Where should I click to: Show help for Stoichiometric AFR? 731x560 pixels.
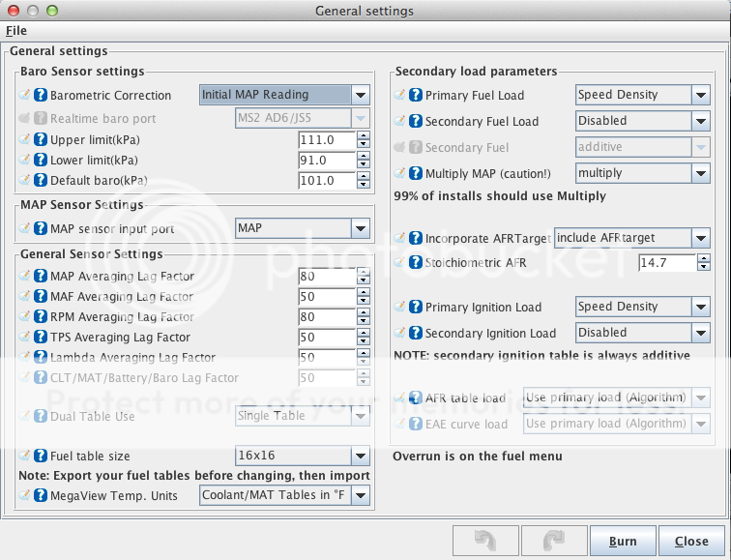[x=416, y=263]
